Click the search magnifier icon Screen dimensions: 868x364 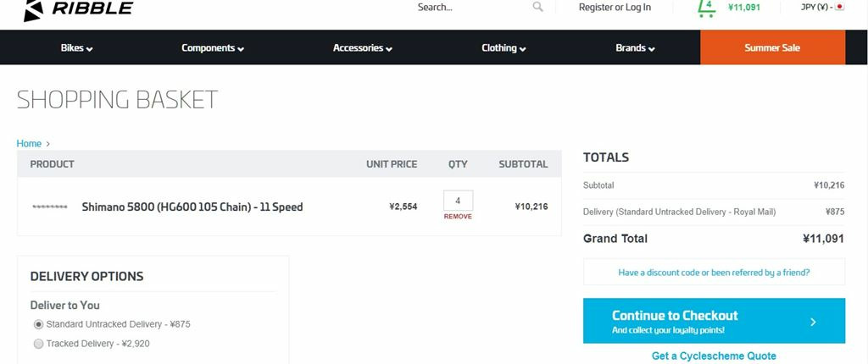coord(537,7)
